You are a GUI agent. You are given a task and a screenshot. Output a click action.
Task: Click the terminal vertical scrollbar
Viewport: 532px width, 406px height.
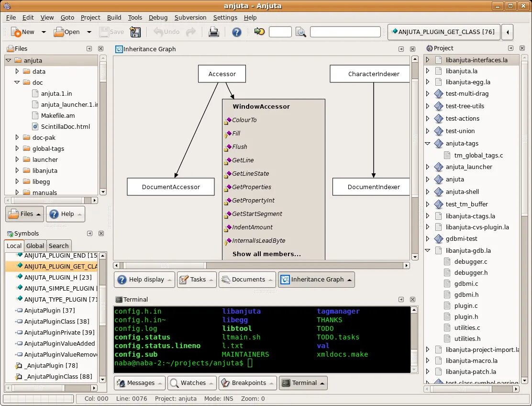(x=414, y=339)
